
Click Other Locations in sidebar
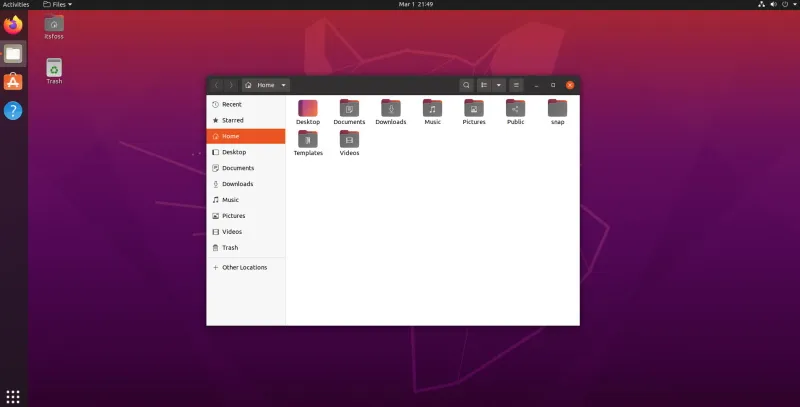pos(244,267)
